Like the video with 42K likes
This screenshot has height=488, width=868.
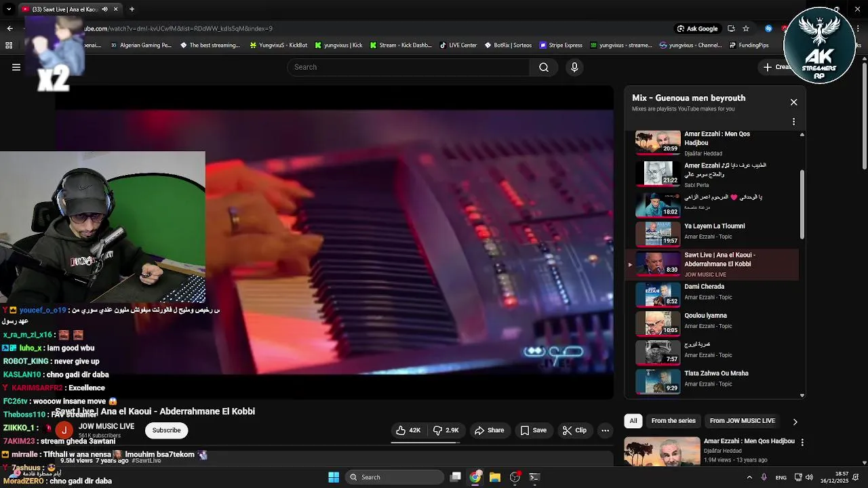pyautogui.click(x=408, y=430)
